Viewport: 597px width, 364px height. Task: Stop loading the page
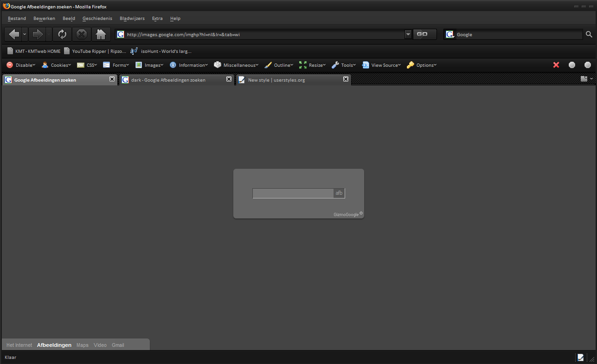pos(82,34)
